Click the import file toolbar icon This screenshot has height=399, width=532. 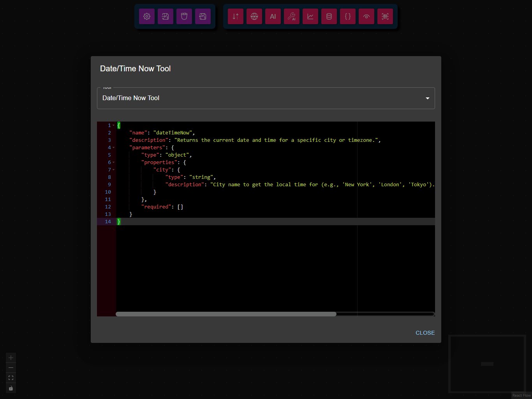(x=166, y=16)
